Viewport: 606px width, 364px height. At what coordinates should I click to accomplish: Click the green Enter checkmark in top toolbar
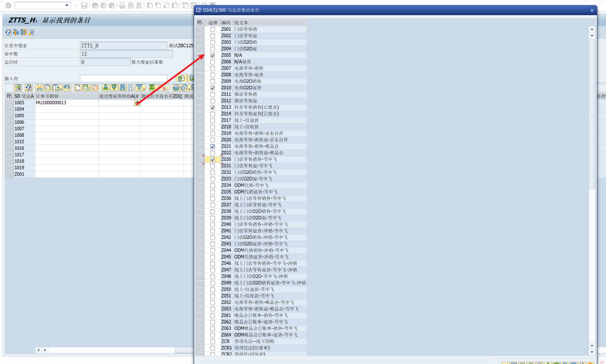tap(8, 6)
